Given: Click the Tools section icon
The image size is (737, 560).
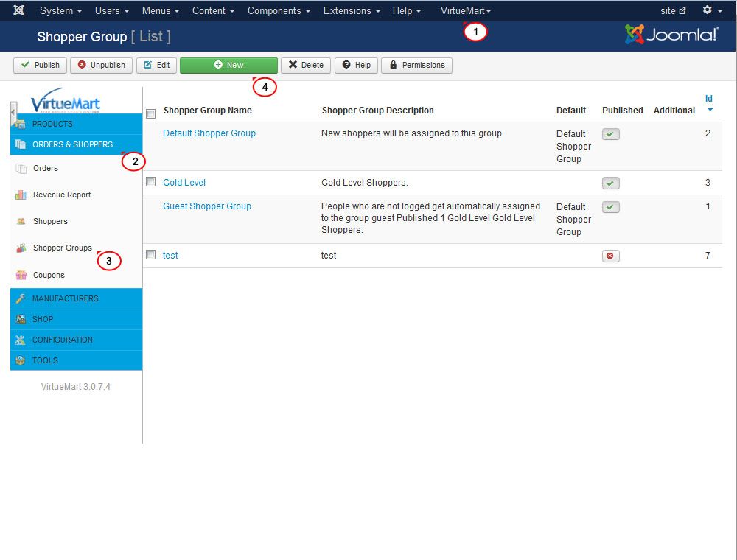Looking at the screenshot, I should click(x=20, y=360).
